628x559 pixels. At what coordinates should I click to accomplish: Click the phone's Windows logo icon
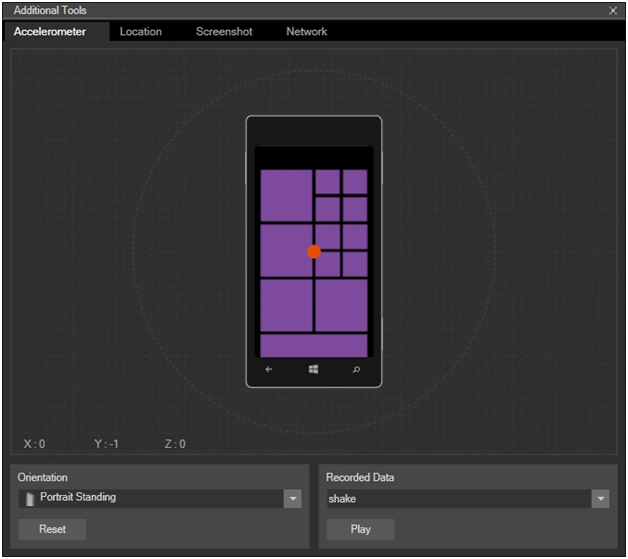point(314,369)
